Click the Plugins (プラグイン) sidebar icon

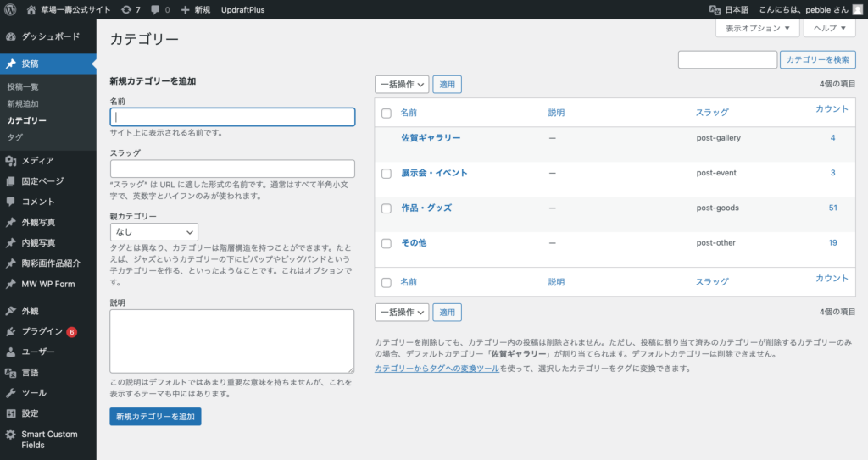pyautogui.click(x=10, y=331)
